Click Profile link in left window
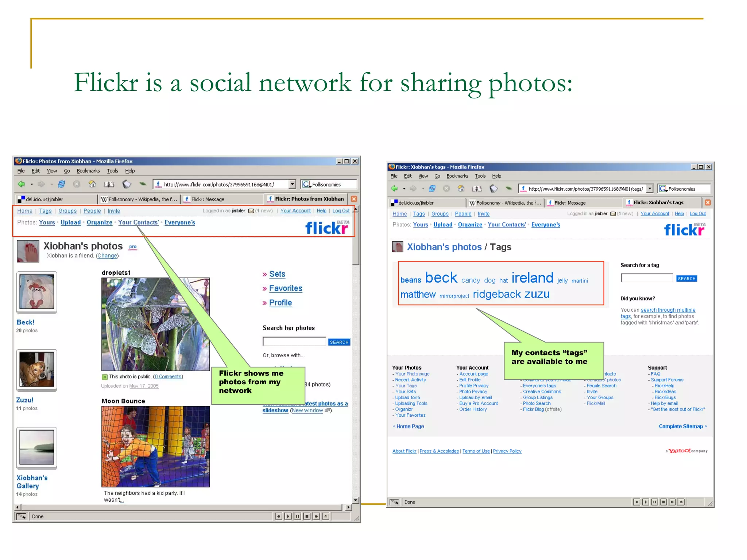747x560 pixels. pyautogui.click(x=280, y=303)
